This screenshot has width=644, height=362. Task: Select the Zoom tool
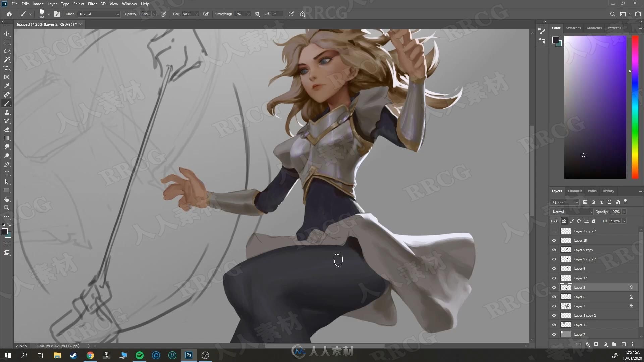pyautogui.click(x=7, y=208)
